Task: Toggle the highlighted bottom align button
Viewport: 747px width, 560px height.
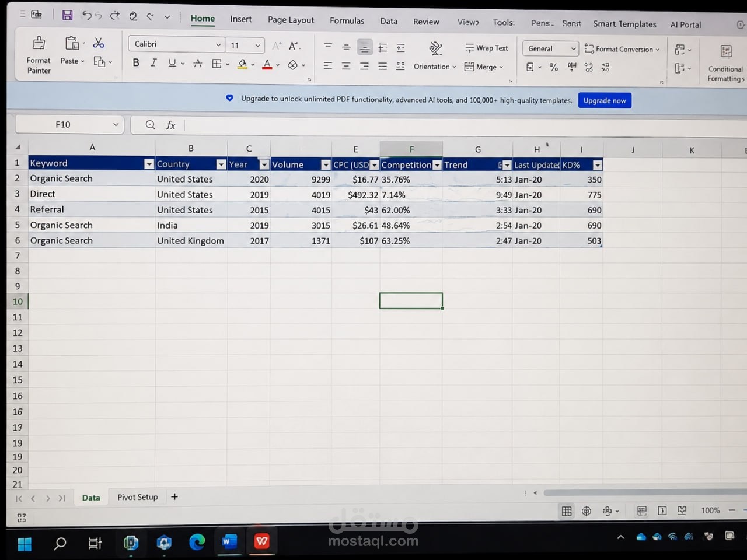Action: pyautogui.click(x=365, y=47)
